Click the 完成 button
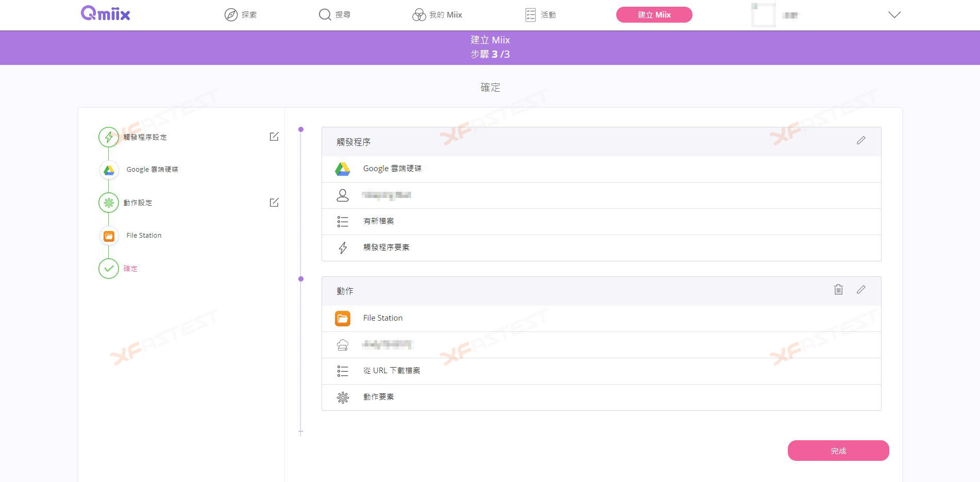The height and width of the screenshot is (482, 980). [838, 451]
